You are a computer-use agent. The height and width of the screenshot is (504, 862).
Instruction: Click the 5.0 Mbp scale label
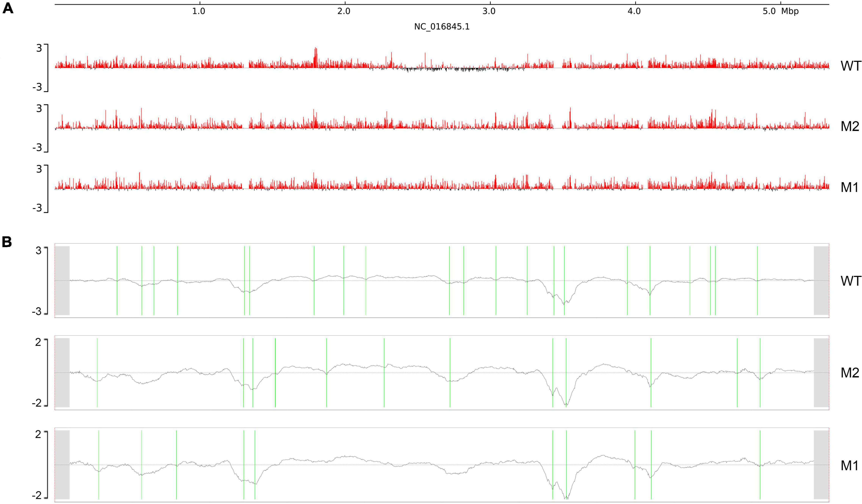pyautogui.click(x=781, y=11)
